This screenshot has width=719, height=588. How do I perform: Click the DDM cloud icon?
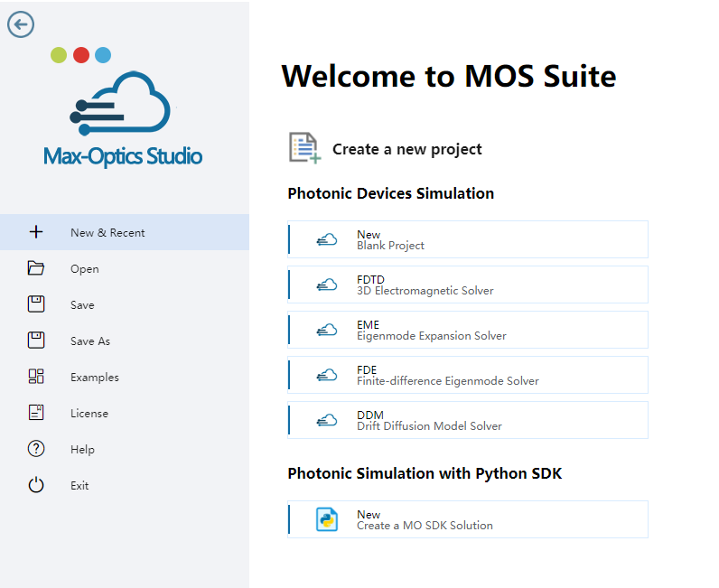327,420
